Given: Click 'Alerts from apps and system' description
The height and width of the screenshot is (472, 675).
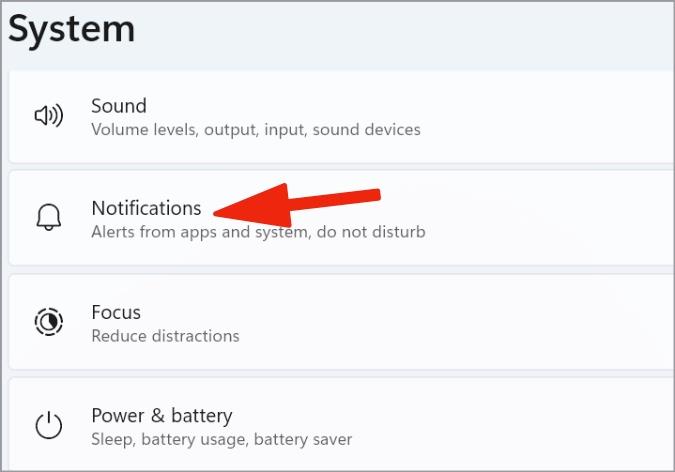Looking at the screenshot, I should point(200,232).
